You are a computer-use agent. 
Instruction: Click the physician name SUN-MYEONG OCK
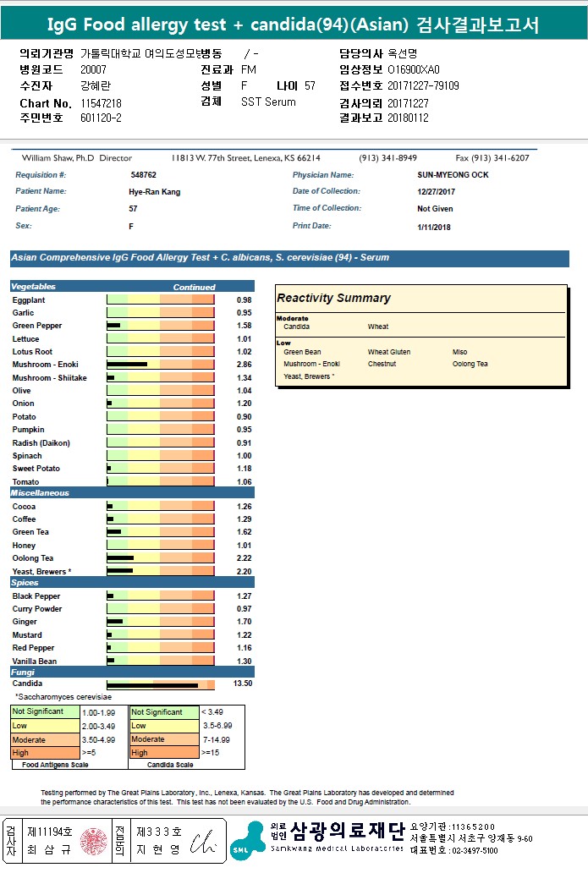453,175
